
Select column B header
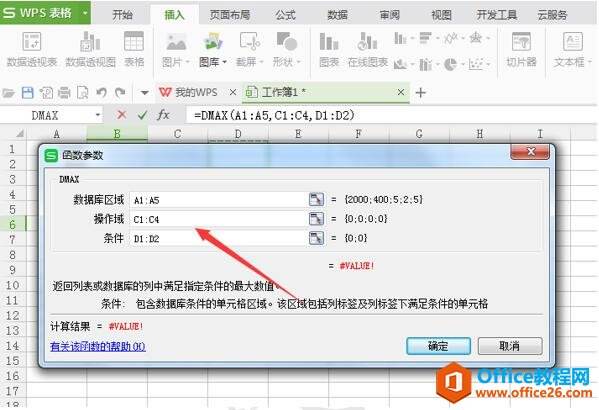point(117,134)
